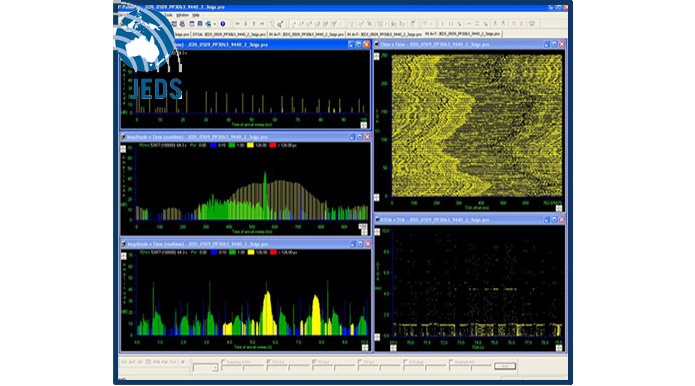
Task: Click the top-left axis icon of DTOA x TOA plot
Action: coord(377,232)
